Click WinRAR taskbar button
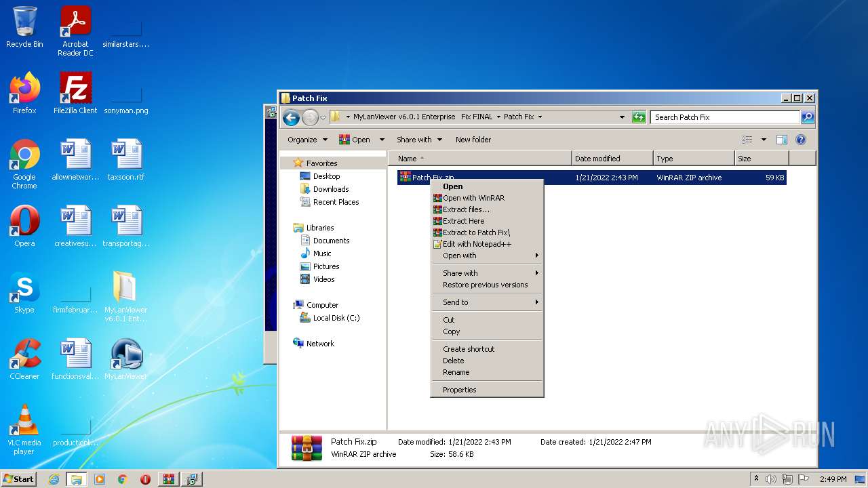Viewport: 868px width, 488px height. (169, 479)
